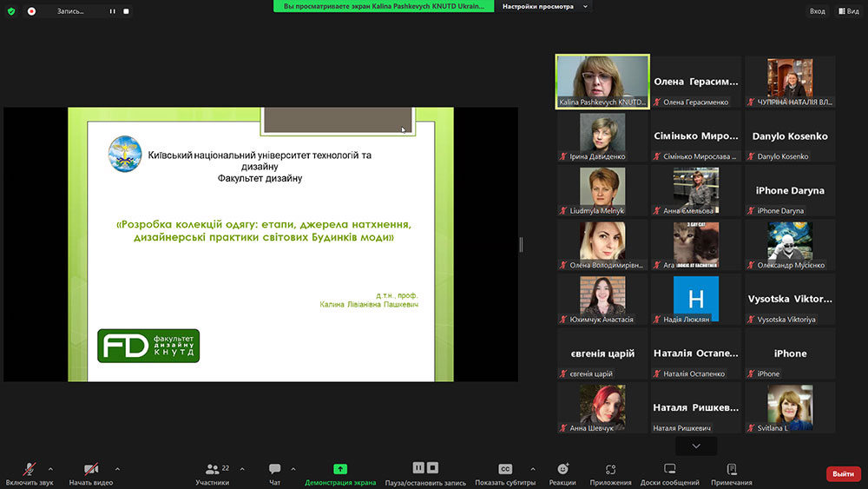Pause recording using top-left pause icon
The image size is (868, 489).
click(x=112, y=11)
